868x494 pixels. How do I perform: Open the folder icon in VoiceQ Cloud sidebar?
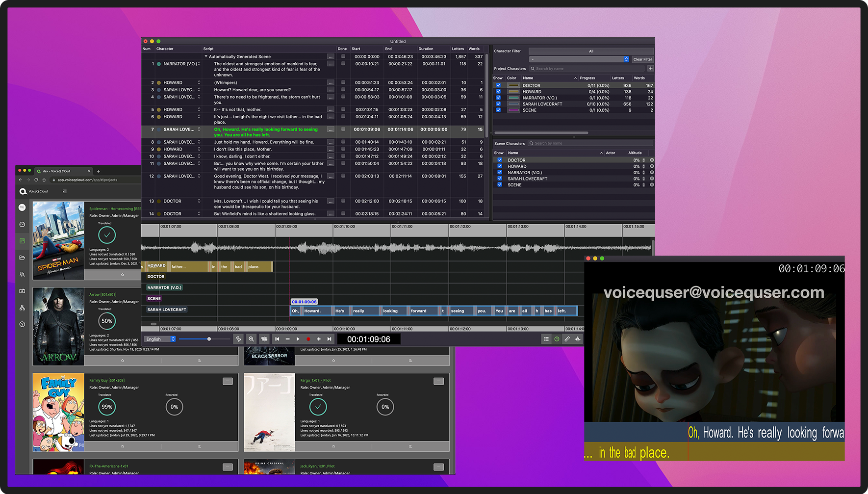click(x=22, y=258)
